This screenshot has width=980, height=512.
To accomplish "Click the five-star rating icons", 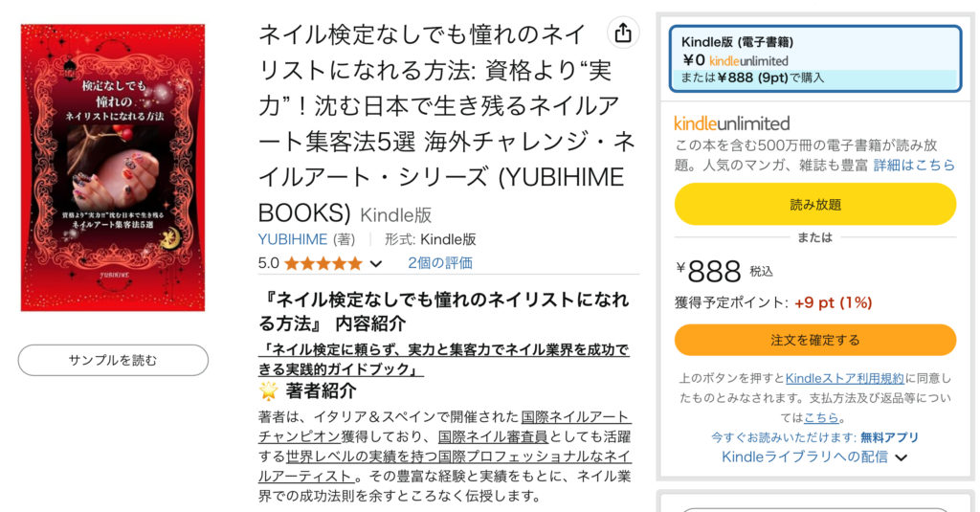I will (x=323, y=263).
